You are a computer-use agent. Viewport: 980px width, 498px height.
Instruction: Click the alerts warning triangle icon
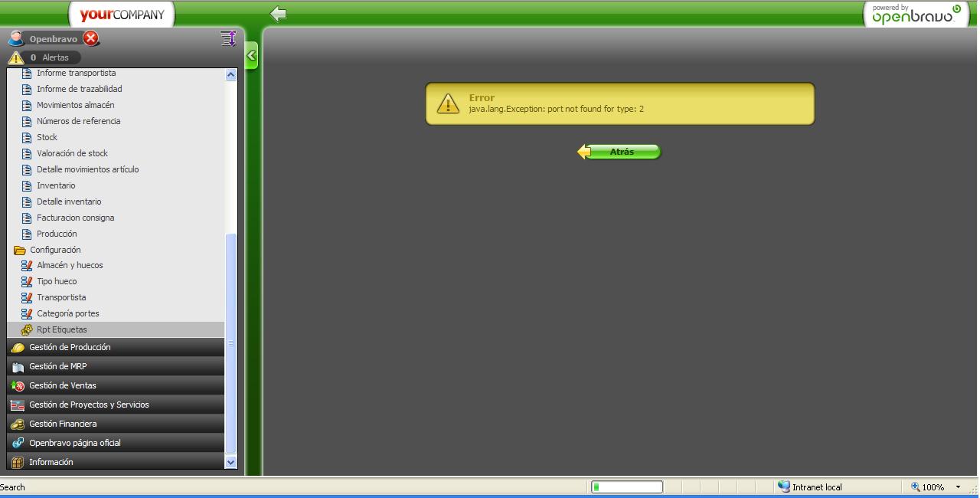point(16,57)
